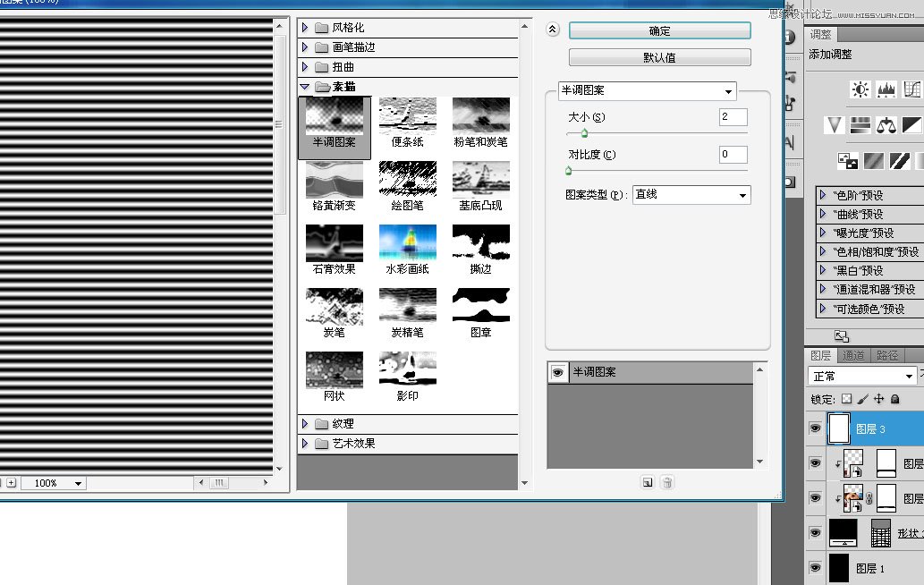Click the 大小 slider handle

click(584, 134)
